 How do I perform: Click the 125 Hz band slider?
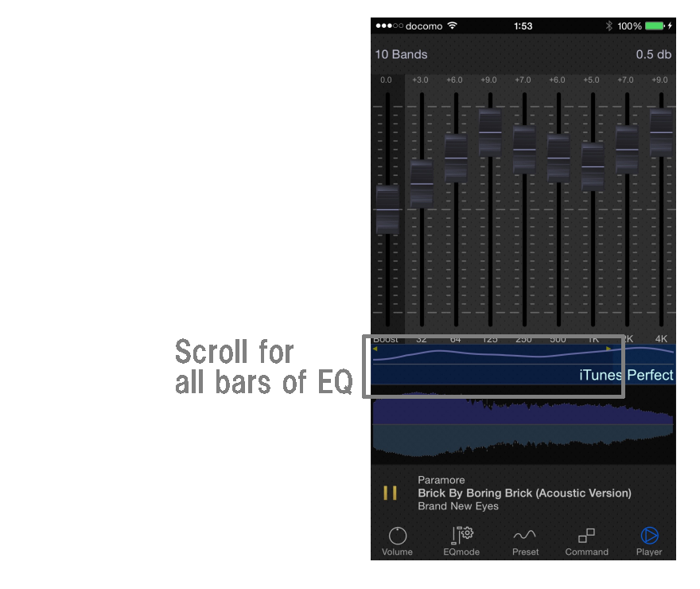(490, 132)
